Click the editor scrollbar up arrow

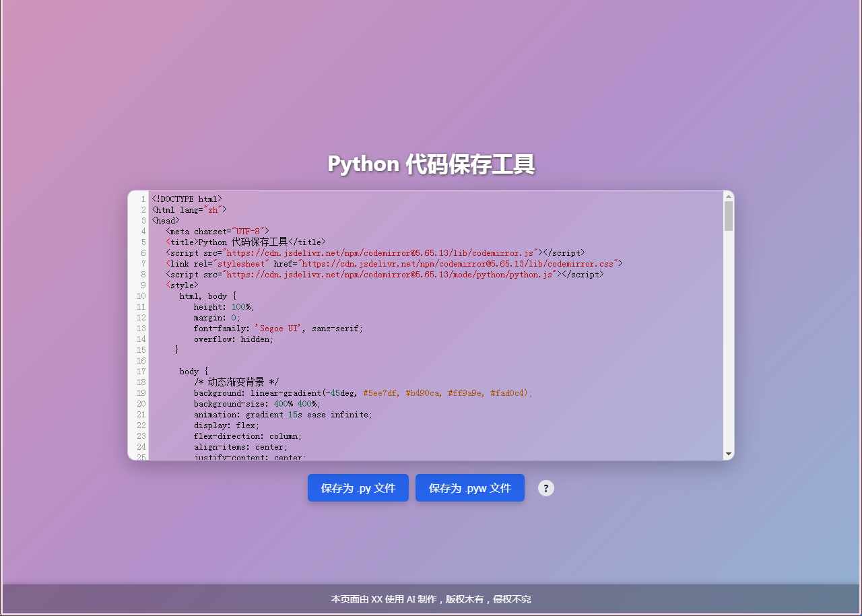[729, 196]
